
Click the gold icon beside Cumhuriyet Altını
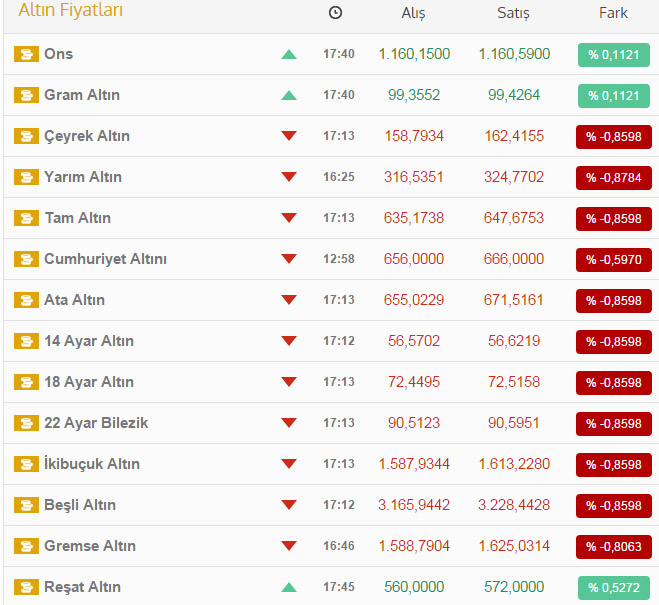click(x=26, y=259)
